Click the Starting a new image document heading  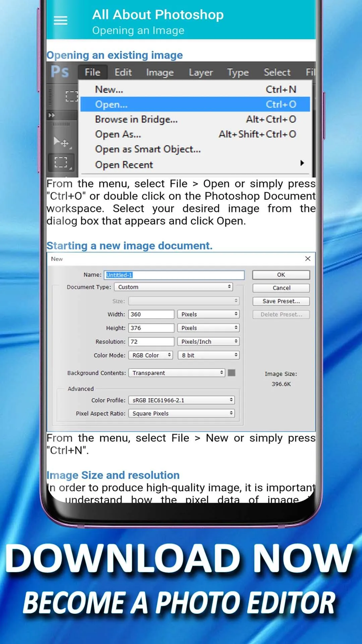tap(129, 246)
